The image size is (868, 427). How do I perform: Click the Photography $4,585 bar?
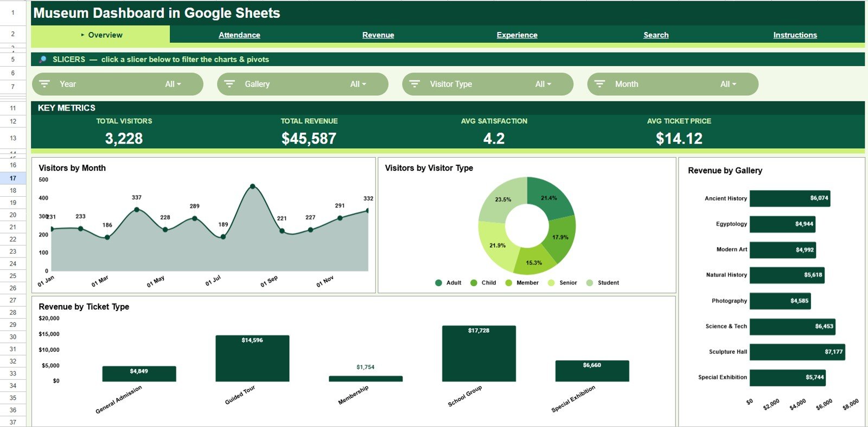click(780, 301)
